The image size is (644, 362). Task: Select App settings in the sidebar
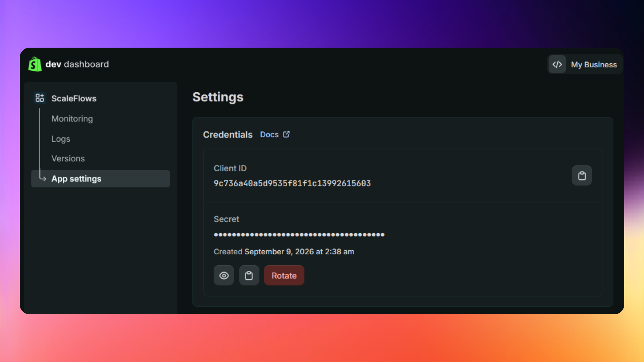101,179
